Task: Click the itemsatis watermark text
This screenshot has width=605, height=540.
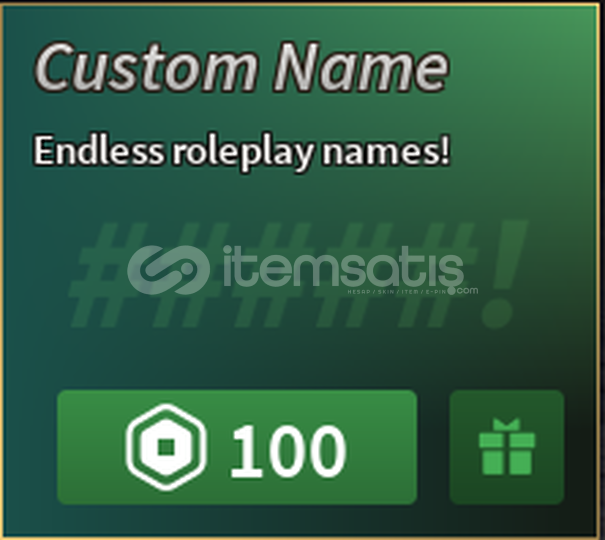Action: pos(343,267)
